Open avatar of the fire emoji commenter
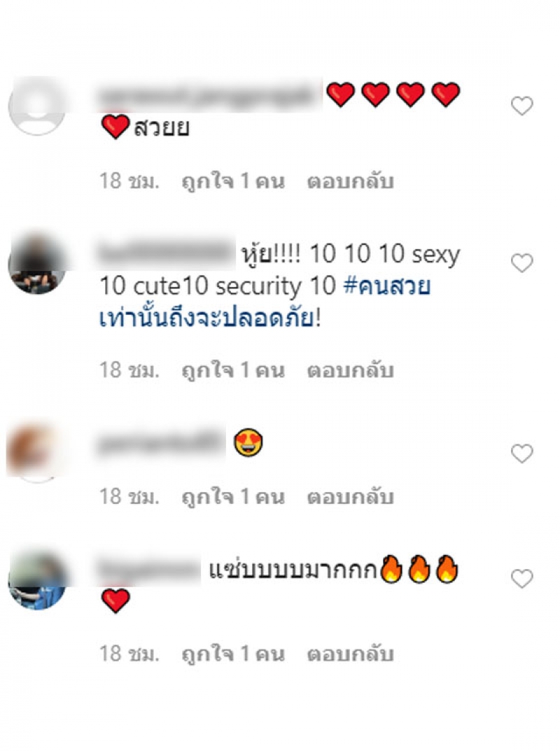This screenshot has width=560, height=751. click(37, 580)
